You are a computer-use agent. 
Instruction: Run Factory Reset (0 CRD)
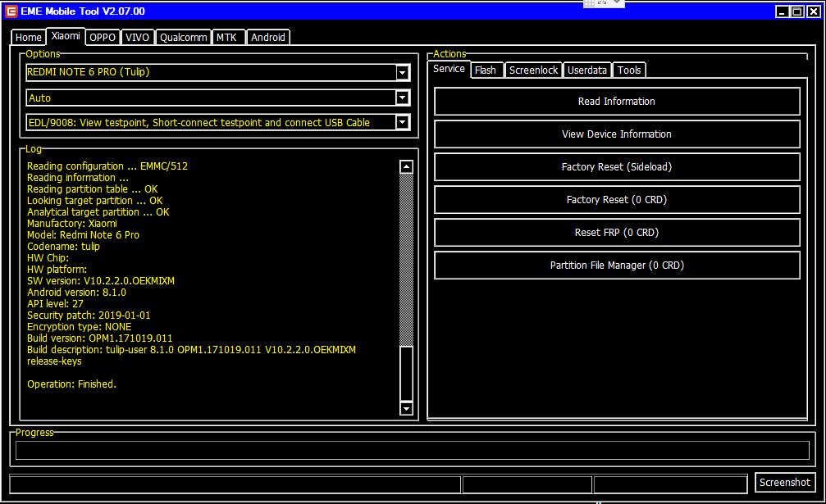(x=617, y=199)
